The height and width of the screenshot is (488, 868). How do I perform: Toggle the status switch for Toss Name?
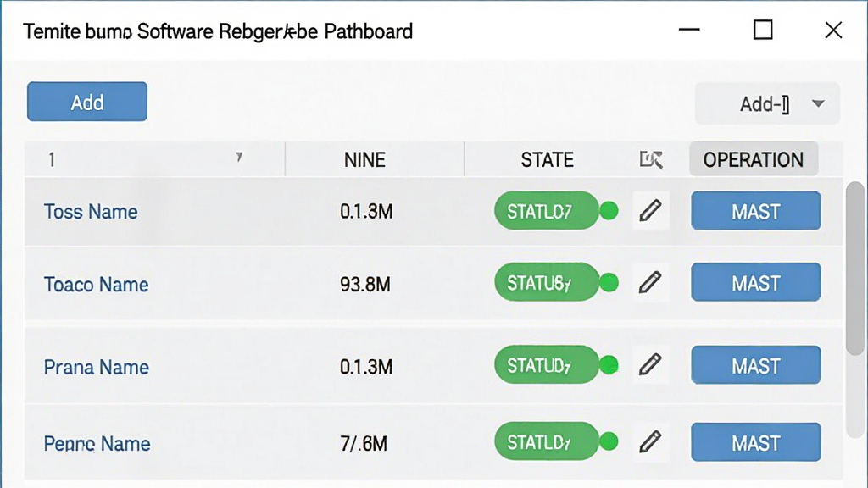click(x=556, y=211)
